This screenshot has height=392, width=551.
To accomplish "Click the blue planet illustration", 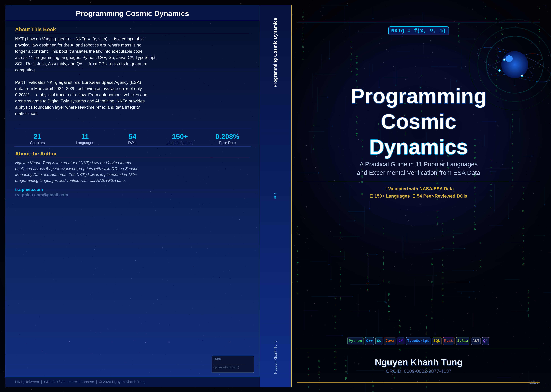I will [515, 65].
